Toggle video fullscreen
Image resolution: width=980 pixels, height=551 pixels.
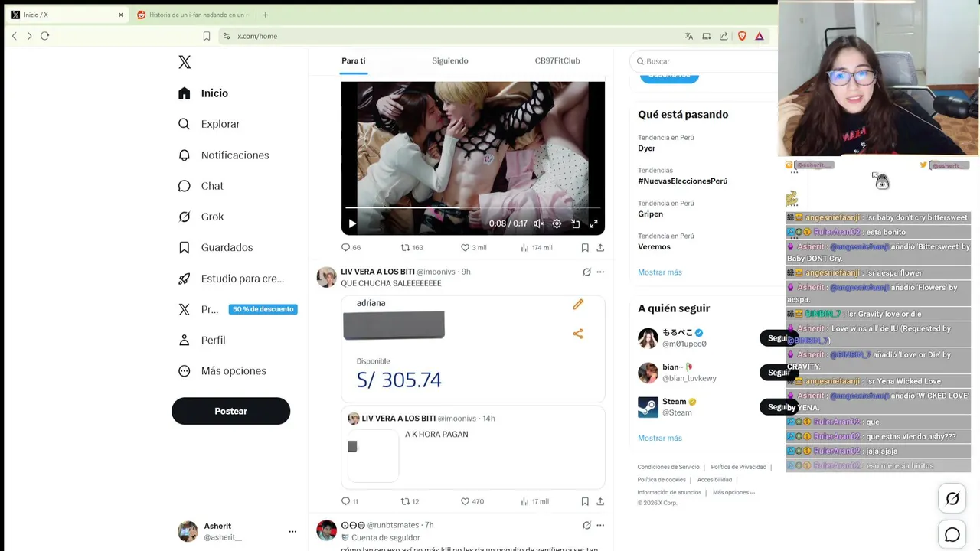(593, 223)
